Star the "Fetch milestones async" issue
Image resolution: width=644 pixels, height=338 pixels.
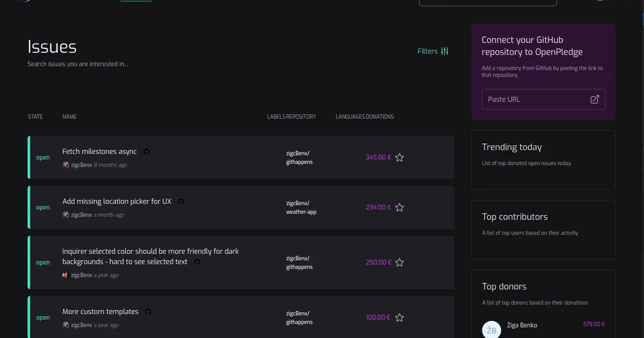[x=399, y=158]
